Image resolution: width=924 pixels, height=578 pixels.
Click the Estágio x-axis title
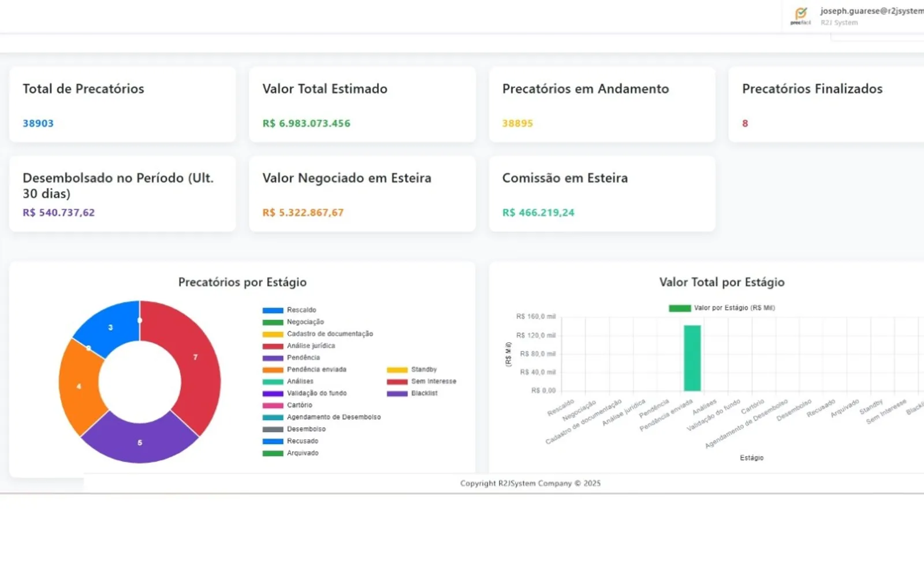pos(752,458)
